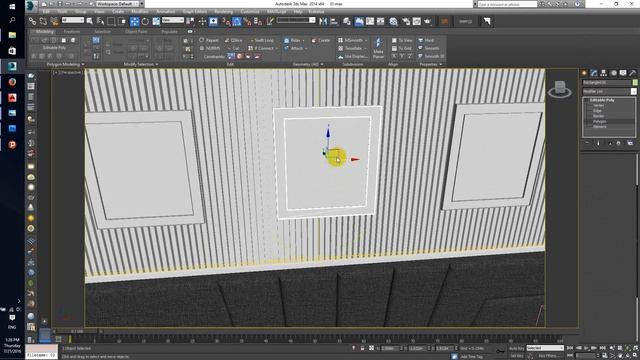640x360 pixels.
Task: Toggle the Window/Crossing selection icon
Action: (x=122, y=21)
